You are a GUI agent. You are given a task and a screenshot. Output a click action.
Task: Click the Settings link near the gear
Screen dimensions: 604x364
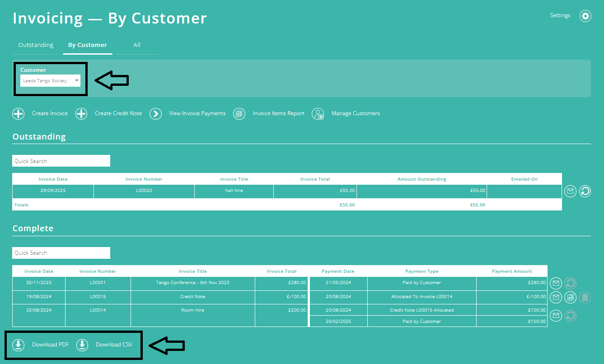point(560,15)
